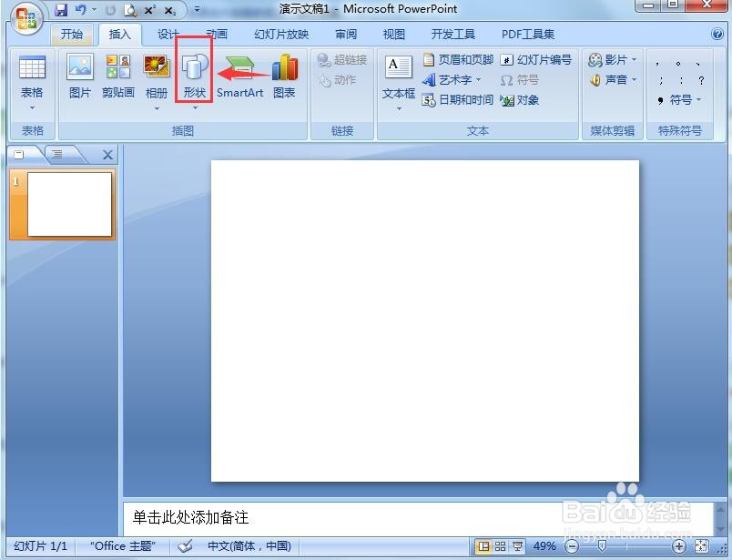Insert a Sound (声音)
The width and height of the screenshot is (732, 560).
pyautogui.click(x=608, y=80)
